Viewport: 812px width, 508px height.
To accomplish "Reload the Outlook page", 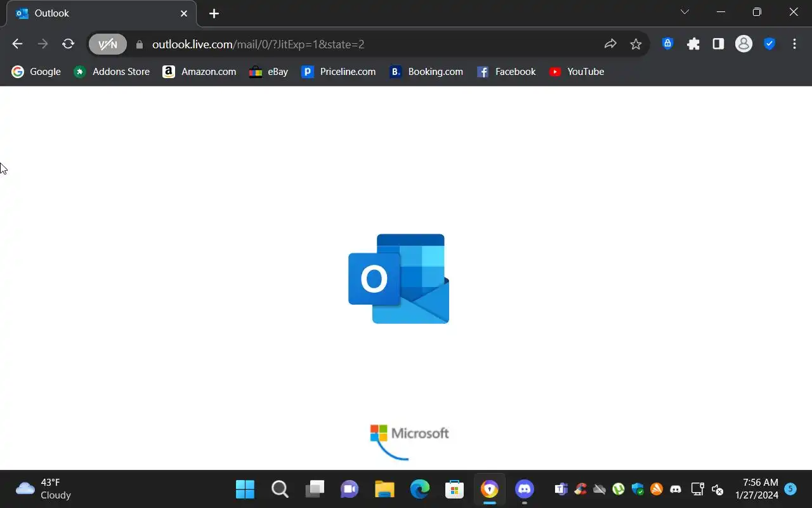I will tap(68, 44).
